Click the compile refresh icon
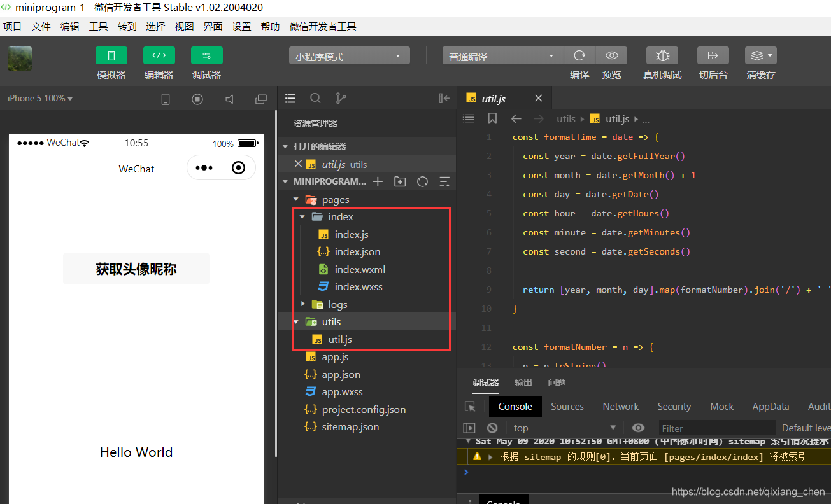831x504 pixels. coord(579,55)
